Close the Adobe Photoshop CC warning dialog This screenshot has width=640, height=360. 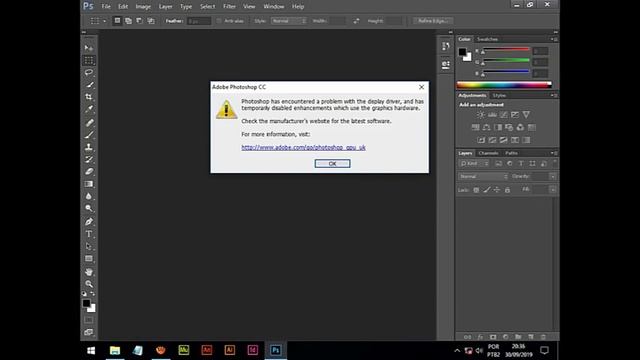click(421, 87)
